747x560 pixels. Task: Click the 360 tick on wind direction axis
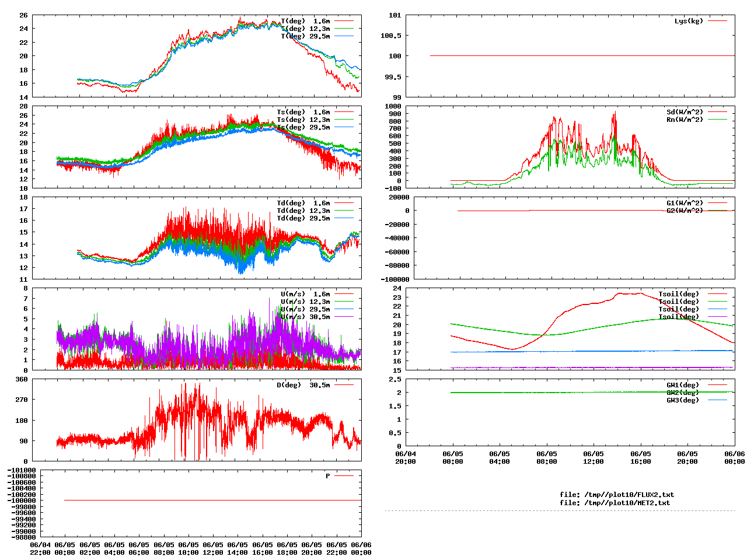point(22,379)
